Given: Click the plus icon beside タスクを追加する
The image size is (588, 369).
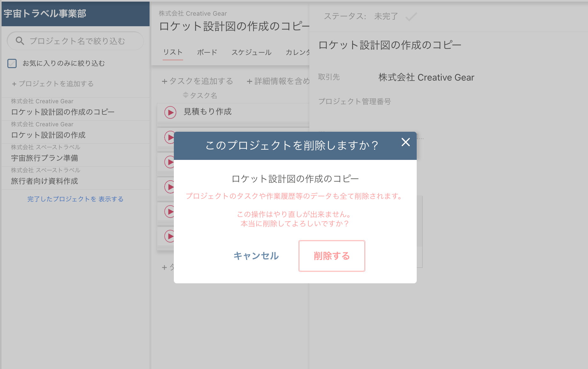Looking at the screenshot, I should (165, 81).
